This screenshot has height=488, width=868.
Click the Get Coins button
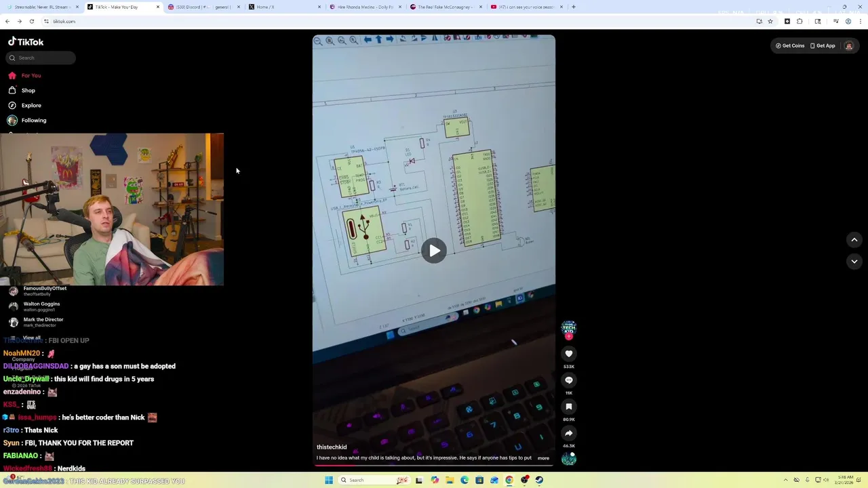pyautogui.click(x=790, y=45)
